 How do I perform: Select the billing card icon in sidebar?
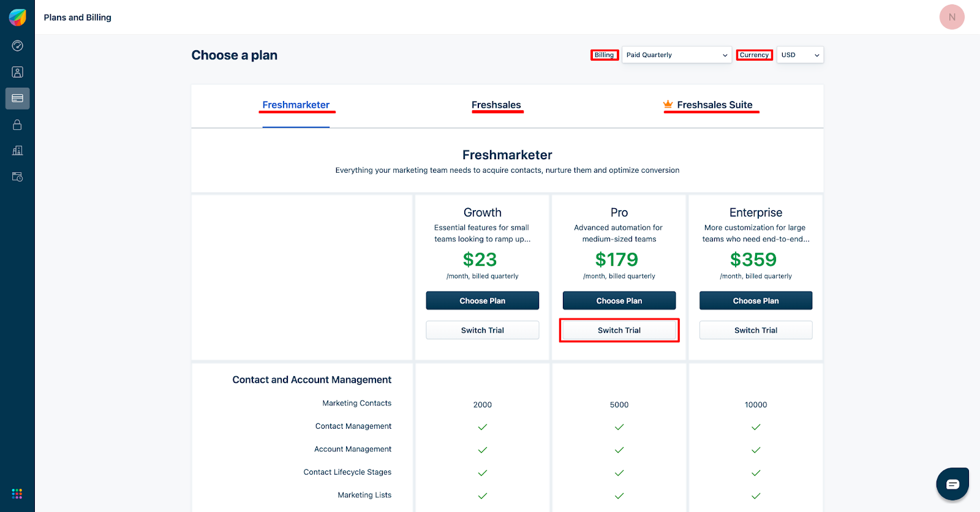coord(17,99)
